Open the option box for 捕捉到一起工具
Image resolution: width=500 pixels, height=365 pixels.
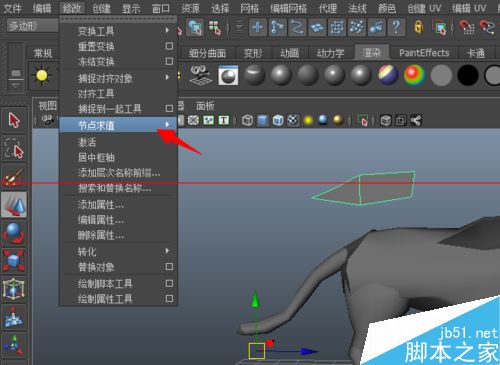point(169,109)
